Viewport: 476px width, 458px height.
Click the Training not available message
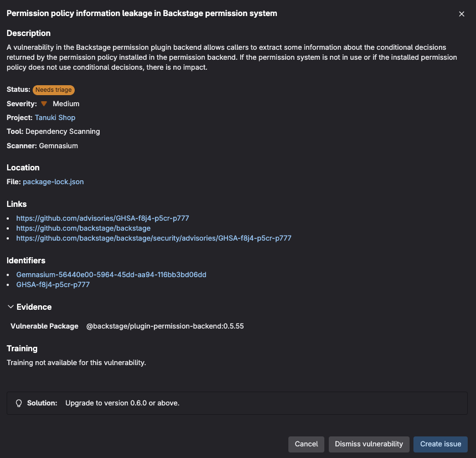click(x=76, y=362)
